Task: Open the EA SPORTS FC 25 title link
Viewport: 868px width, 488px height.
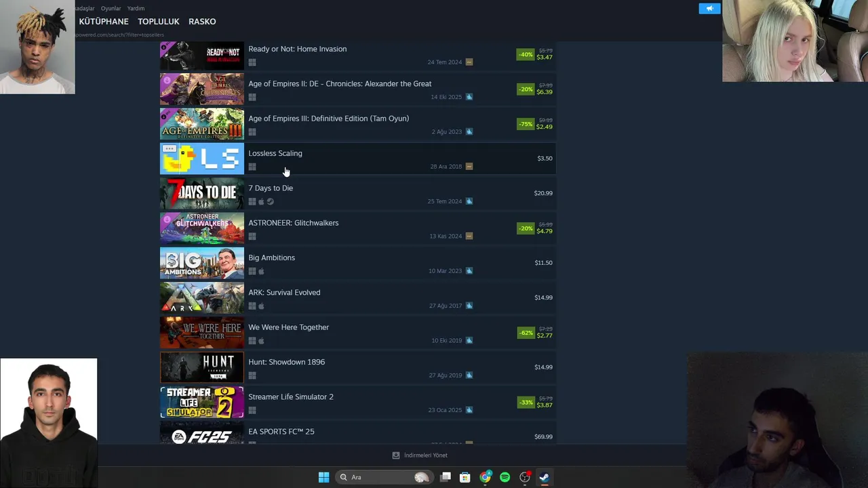Action: point(281,432)
